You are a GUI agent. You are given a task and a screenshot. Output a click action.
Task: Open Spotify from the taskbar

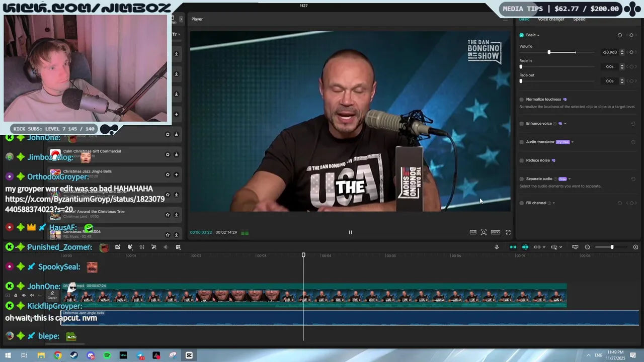(107, 355)
